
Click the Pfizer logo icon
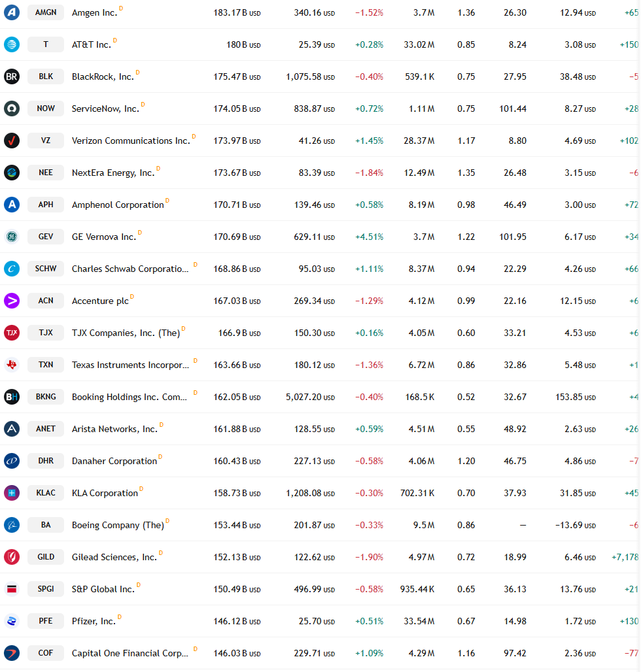pyautogui.click(x=12, y=621)
